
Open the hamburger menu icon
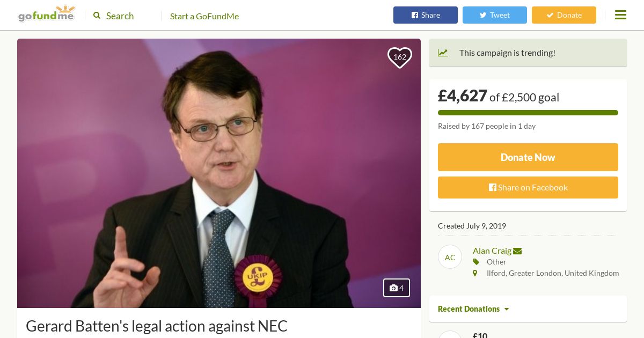point(620,15)
